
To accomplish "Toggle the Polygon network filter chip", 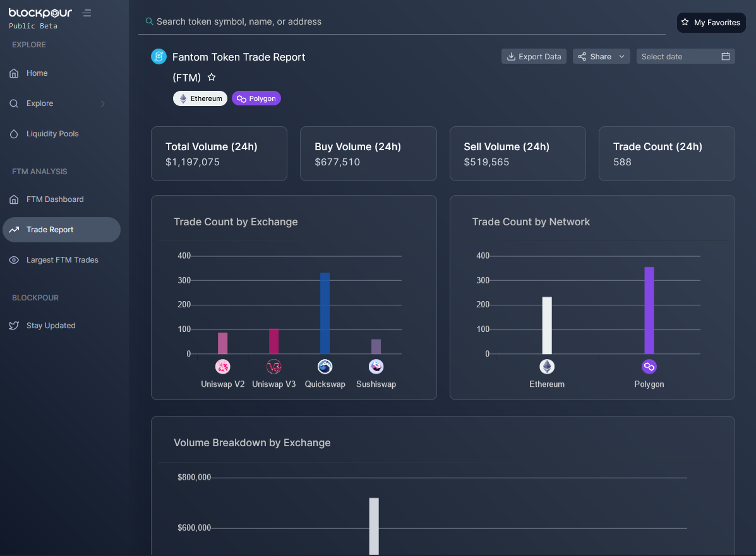I will (x=256, y=98).
